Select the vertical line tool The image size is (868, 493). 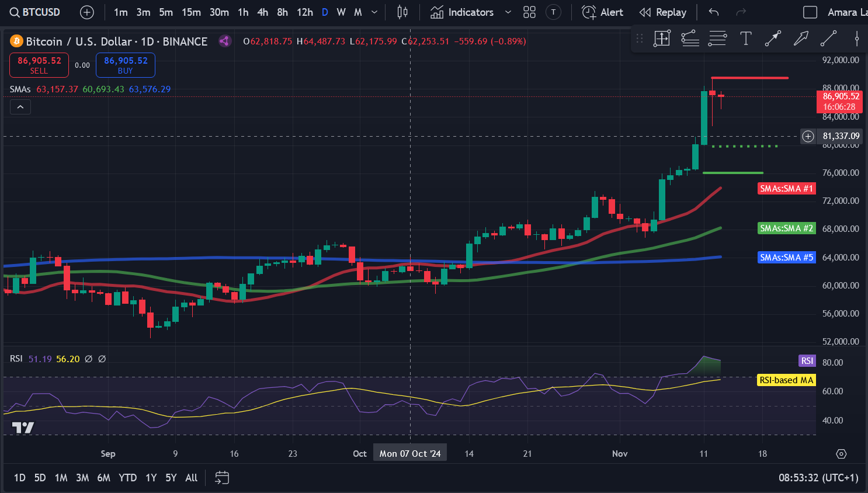pyautogui.click(x=856, y=39)
